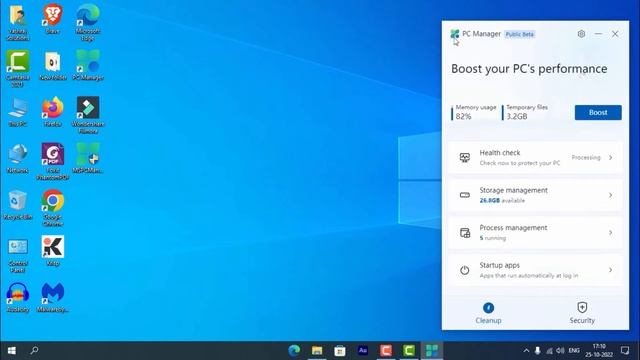This screenshot has width=640, height=360.
Task: Click the Health check Processing status
Action: (x=586, y=157)
